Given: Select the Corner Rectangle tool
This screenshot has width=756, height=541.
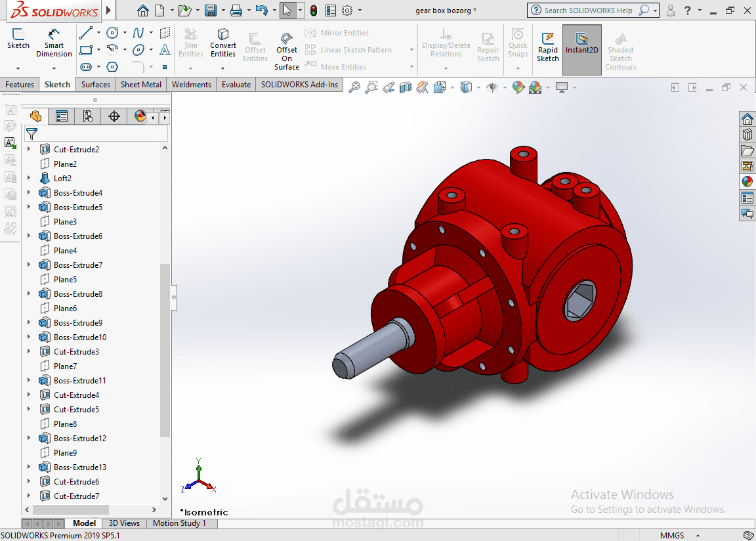Looking at the screenshot, I should click(x=86, y=50).
